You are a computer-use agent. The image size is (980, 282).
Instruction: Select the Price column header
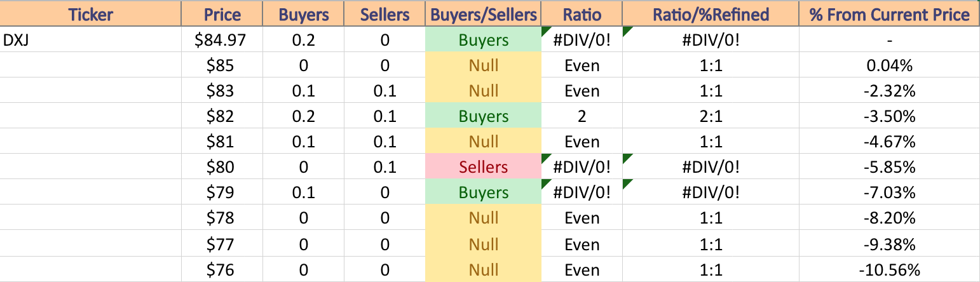click(222, 14)
